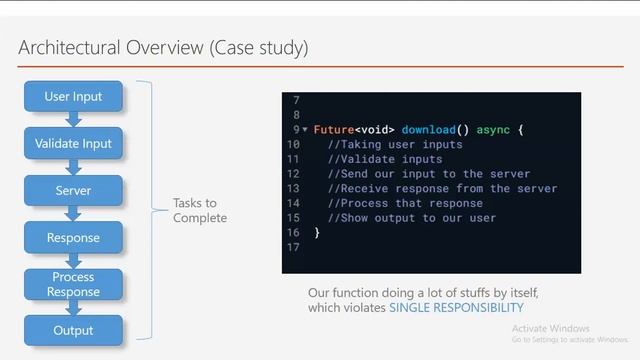
Task: Collapse the code fold arrow on line 9
Action: 305,129
